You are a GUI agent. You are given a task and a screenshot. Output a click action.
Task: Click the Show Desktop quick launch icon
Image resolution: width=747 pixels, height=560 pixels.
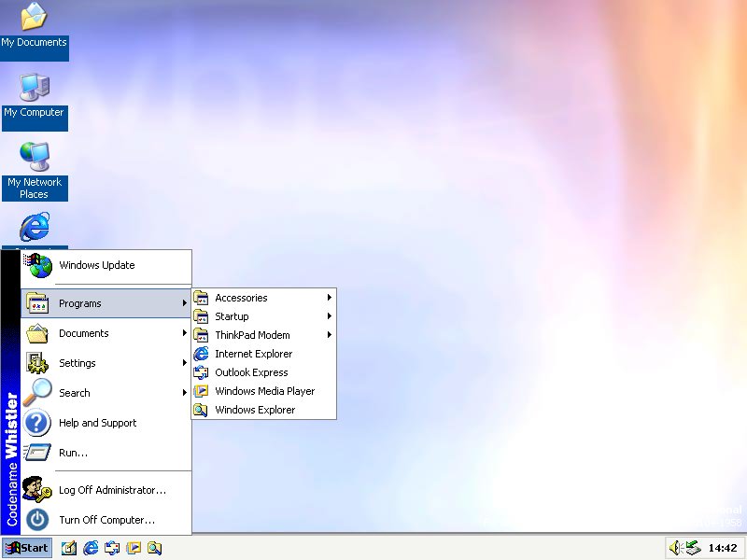(x=69, y=548)
